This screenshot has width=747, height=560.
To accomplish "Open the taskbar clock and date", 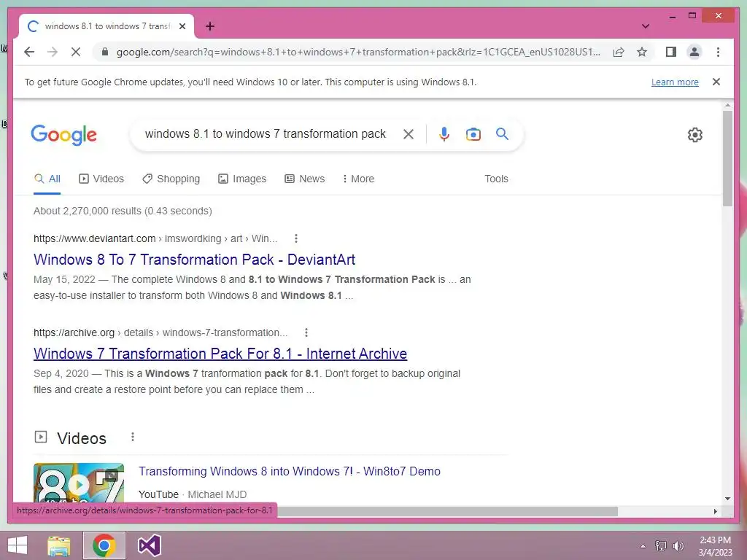I will coord(715,546).
